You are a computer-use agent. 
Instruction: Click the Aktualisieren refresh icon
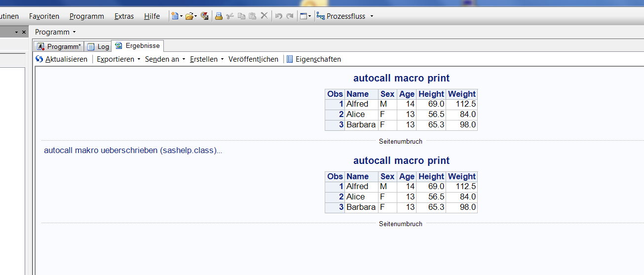coord(39,59)
